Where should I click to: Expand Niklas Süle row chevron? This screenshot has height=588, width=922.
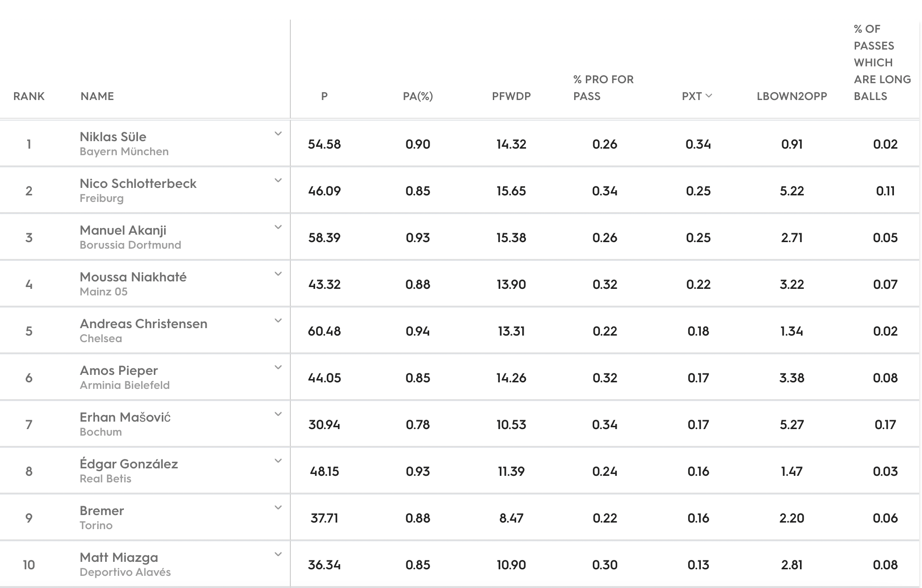[278, 134]
